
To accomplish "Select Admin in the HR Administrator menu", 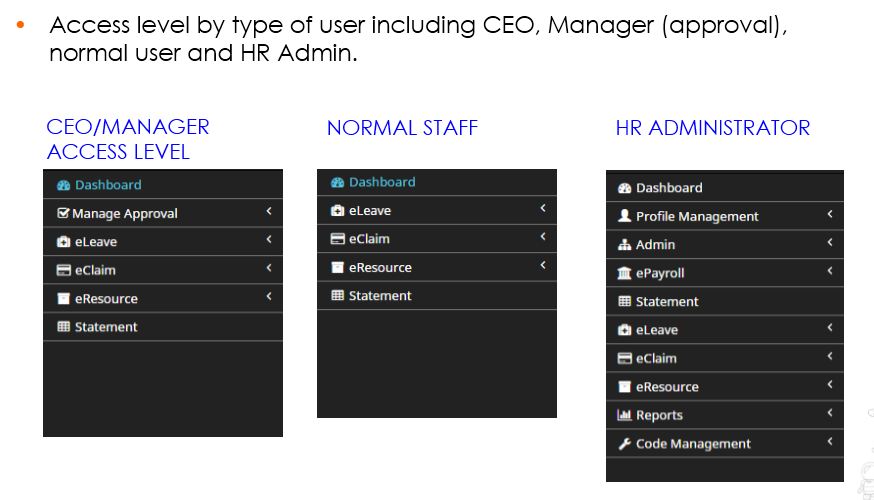I will [655, 245].
